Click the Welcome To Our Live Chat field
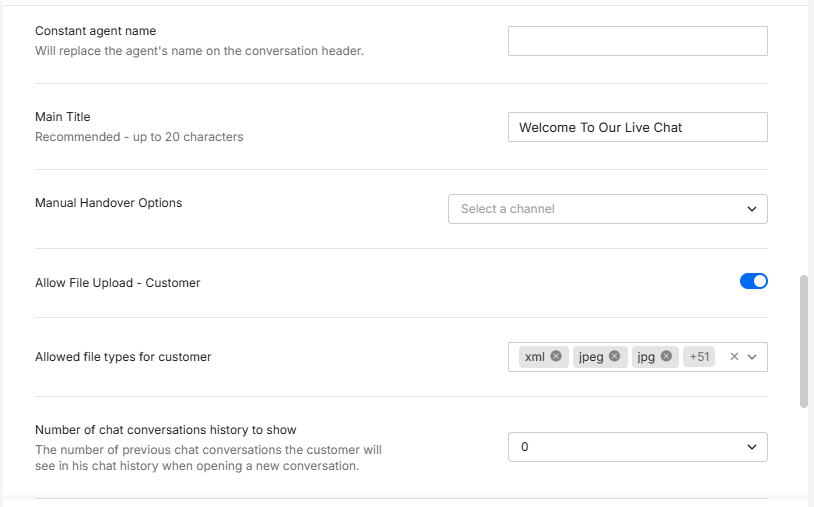814x507 pixels. (637, 127)
